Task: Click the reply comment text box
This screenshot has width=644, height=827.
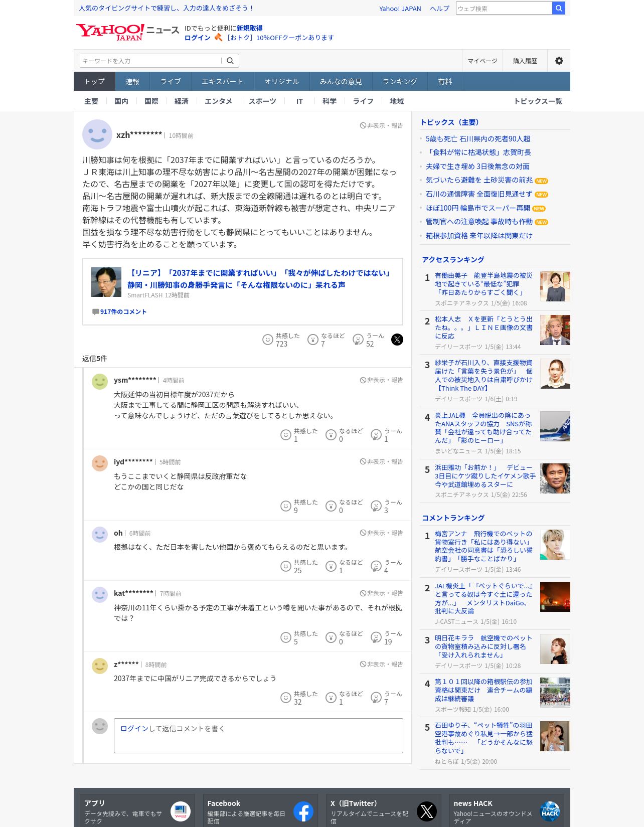Action: coord(258,736)
